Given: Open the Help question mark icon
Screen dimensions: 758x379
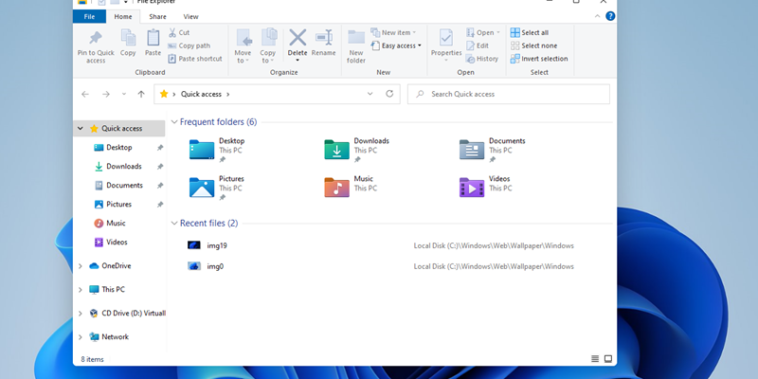Looking at the screenshot, I should [x=610, y=16].
